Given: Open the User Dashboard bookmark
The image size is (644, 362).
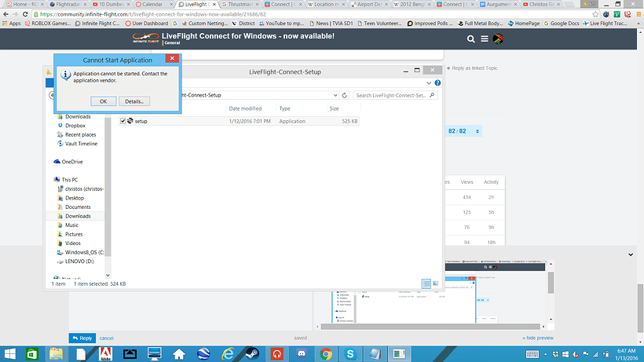Looking at the screenshot, I should point(147,24).
